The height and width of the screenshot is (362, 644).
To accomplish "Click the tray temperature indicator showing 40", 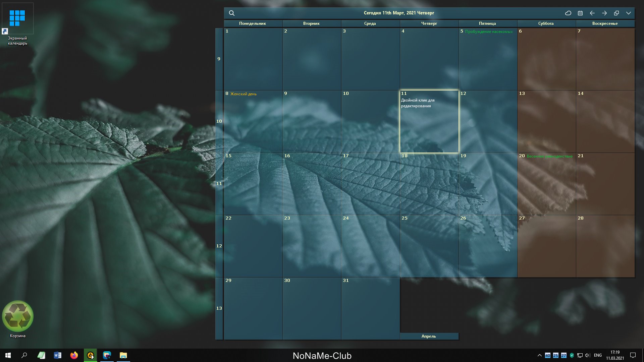I will [x=548, y=355].
